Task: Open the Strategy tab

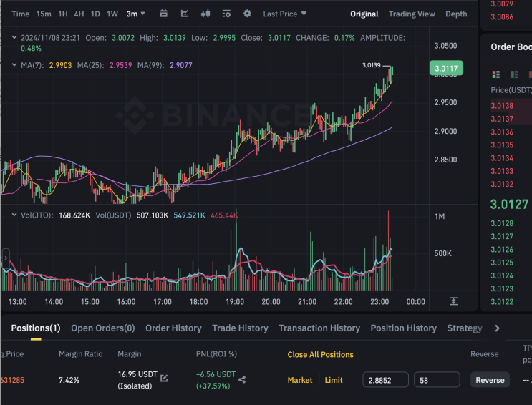Action: pyautogui.click(x=465, y=328)
